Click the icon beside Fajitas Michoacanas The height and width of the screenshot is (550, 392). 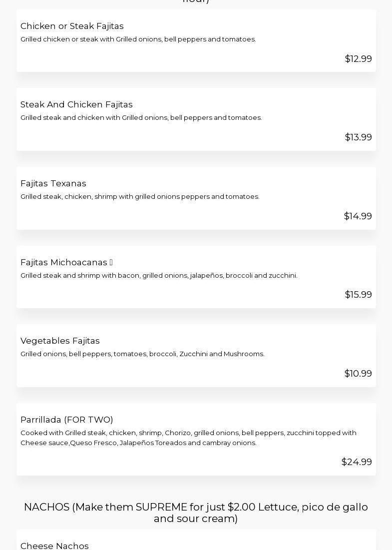pyautogui.click(x=111, y=263)
